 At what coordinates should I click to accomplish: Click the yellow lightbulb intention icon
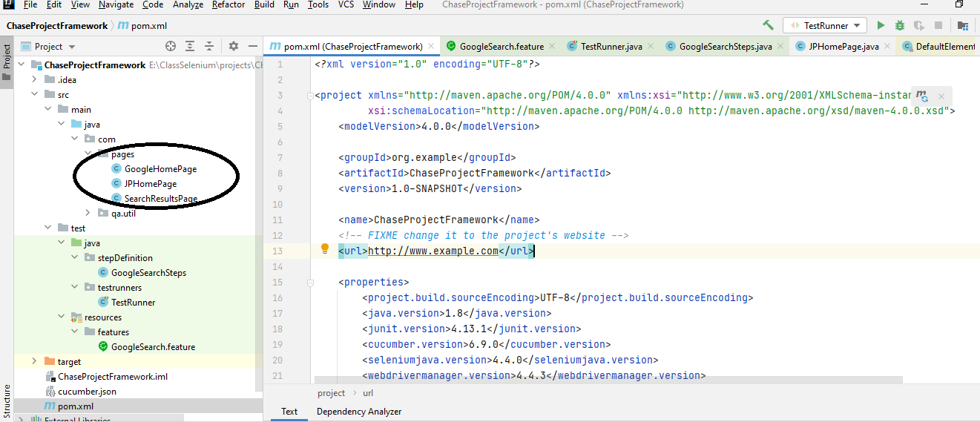point(324,248)
